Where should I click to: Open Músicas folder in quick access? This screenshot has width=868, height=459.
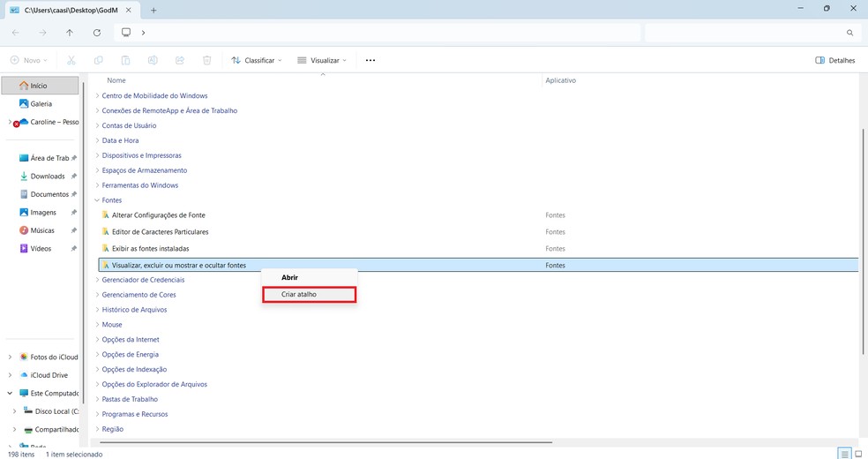coord(42,230)
